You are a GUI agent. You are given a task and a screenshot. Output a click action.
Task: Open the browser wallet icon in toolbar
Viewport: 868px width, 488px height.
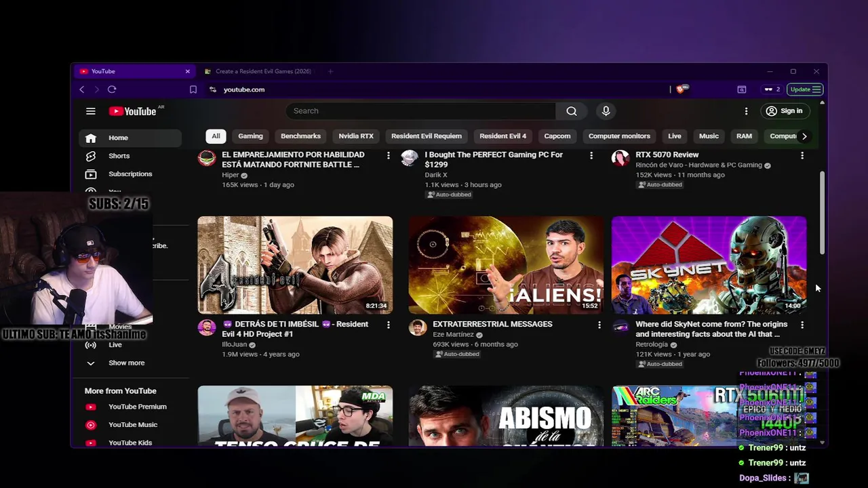742,89
